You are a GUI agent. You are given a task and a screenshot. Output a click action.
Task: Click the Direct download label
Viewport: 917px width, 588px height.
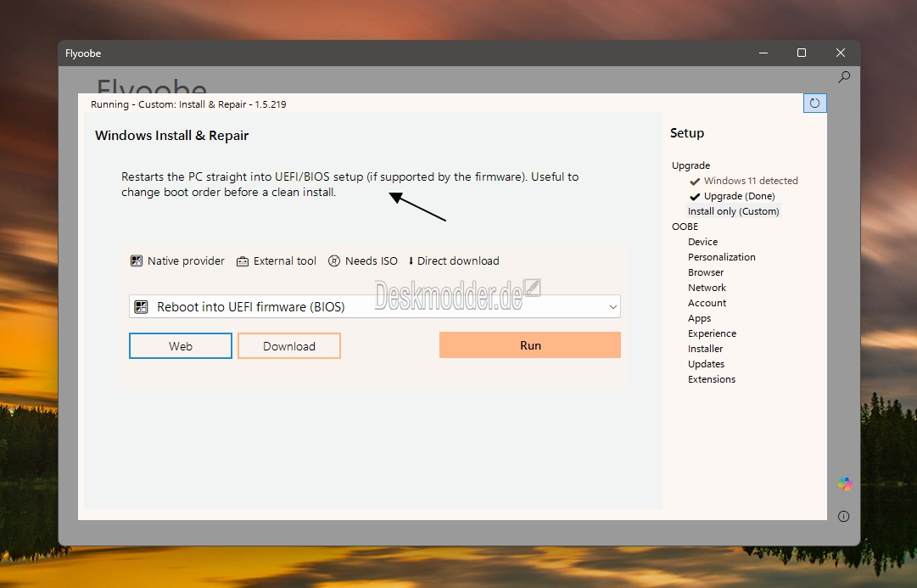[x=458, y=261]
